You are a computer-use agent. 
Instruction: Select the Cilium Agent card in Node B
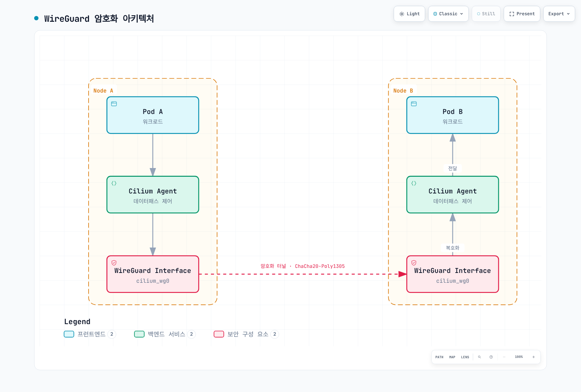pos(452,195)
